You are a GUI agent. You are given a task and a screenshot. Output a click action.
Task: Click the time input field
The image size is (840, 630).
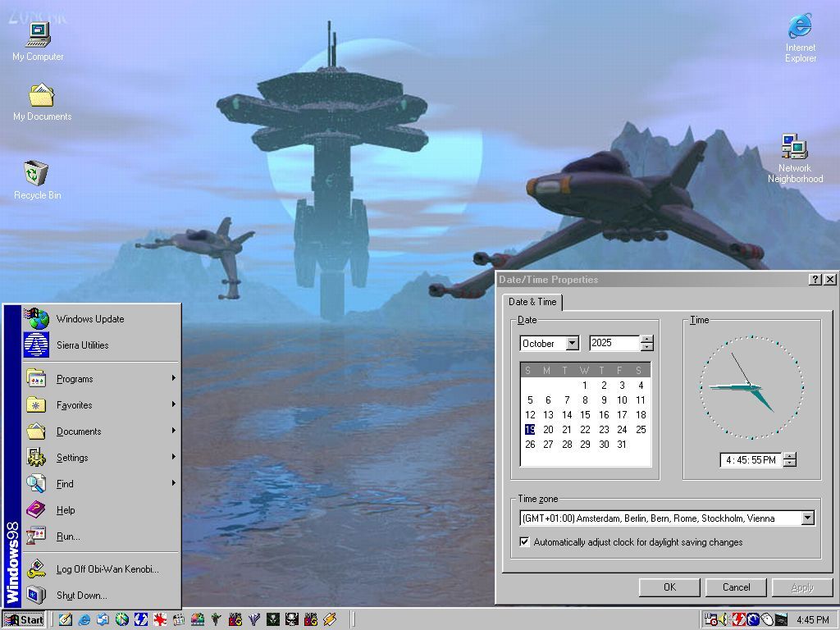[750, 460]
